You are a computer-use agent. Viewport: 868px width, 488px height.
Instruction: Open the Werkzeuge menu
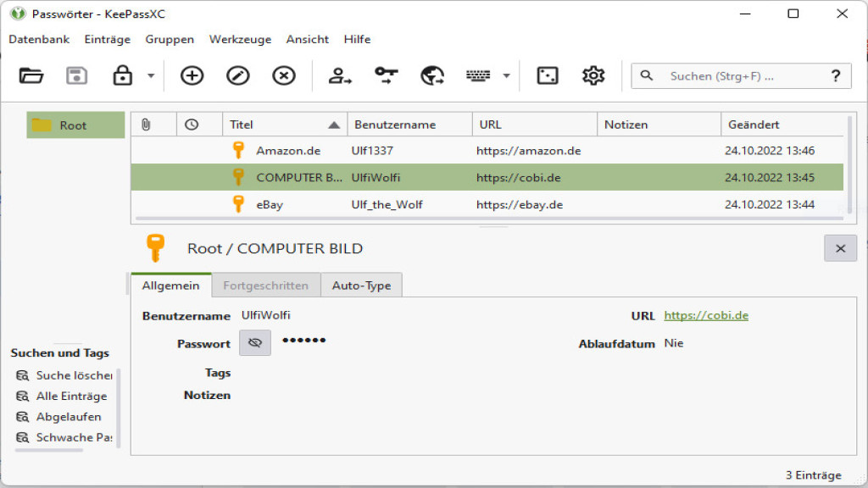tap(240, 39)
